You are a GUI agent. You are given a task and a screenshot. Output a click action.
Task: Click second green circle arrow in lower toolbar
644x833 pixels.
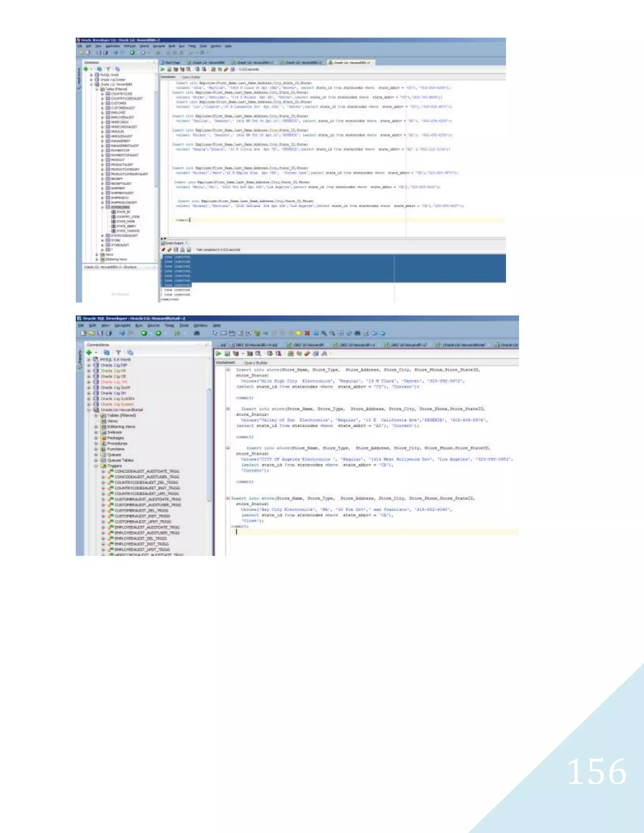click(x=158, y=333)
